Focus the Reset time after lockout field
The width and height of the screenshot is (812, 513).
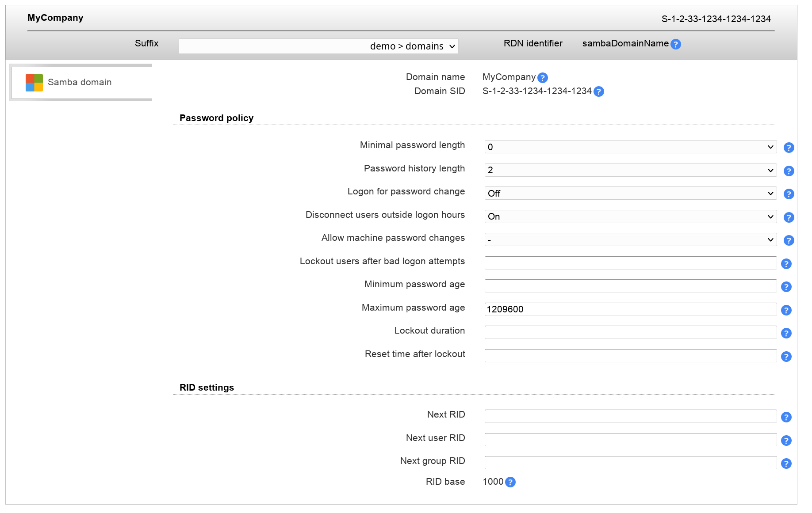(630, 356)
